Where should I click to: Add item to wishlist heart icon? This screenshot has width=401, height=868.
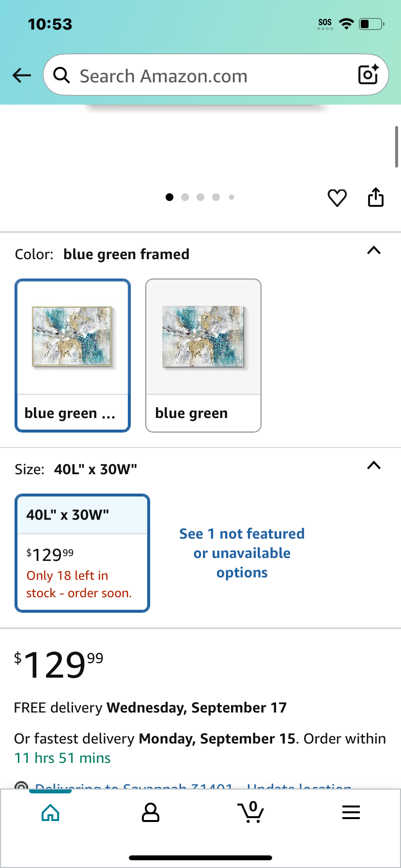tap(337, 198)
